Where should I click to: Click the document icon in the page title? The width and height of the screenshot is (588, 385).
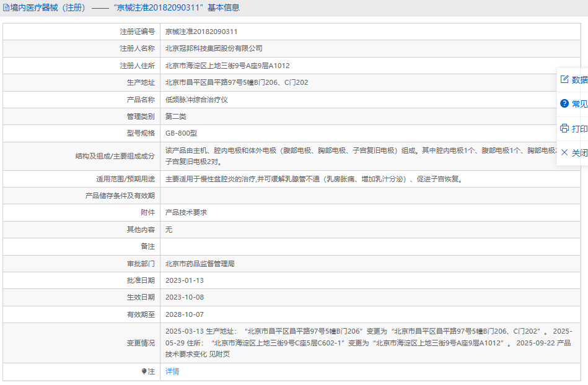(6, 8)
